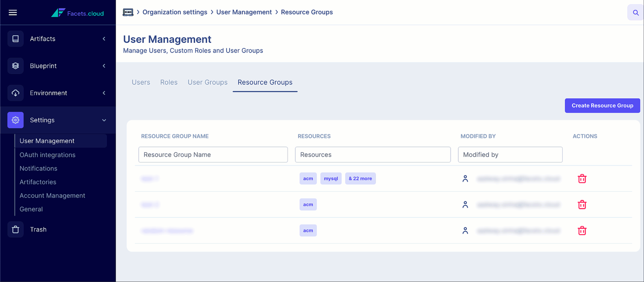Screen dimensions: 644x282
Task: Select the Resource Groups tab
Action: tap(265, 82)
